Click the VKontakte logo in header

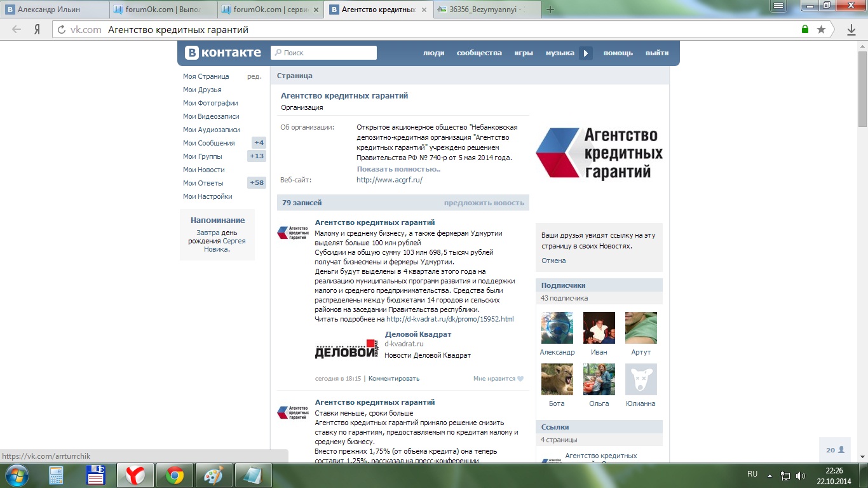[223, 53]
